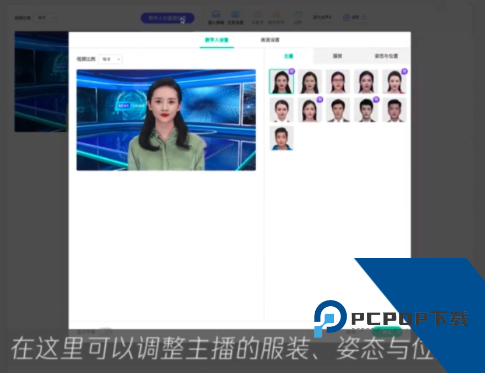The width and height of the screenshot is (485, 373).
Task: Click the digital anchor preview image
Action: (166, 120)
